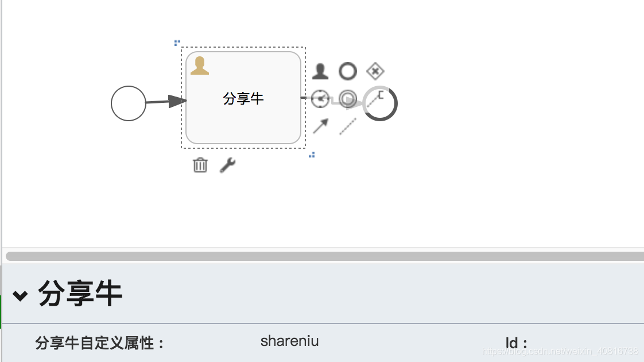Append an end event using circle icon
The height and width of the screenshot is (362, 644).
(348, 71)
